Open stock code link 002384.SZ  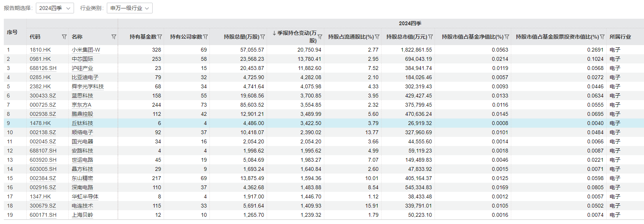click(x=43, y=178)
